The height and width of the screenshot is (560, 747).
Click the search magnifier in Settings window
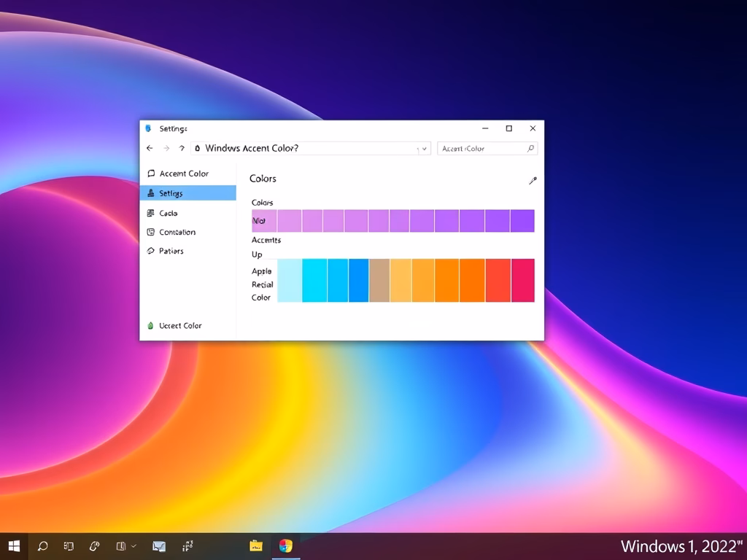tap(530, 149)
